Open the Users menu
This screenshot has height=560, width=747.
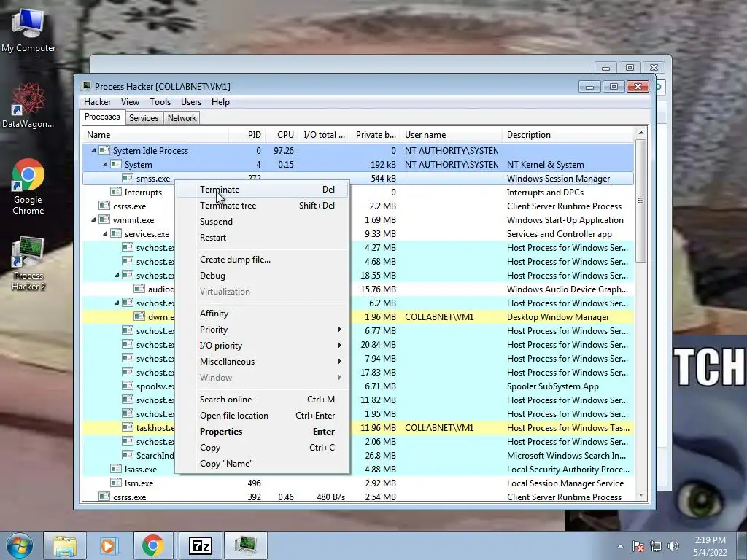[190, 102]
